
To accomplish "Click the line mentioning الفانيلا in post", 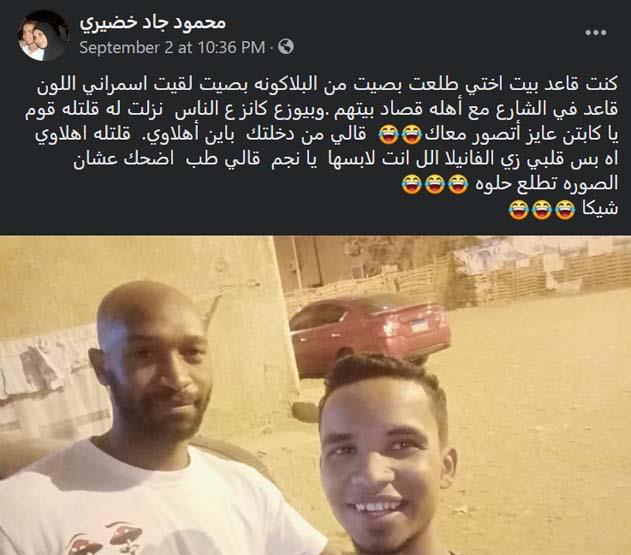I will point(345,159).
